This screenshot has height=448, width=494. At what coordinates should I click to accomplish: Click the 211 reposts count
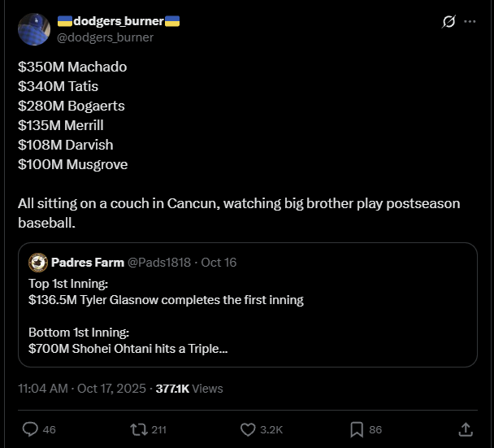pyautogui.click(x=158, y=429)
